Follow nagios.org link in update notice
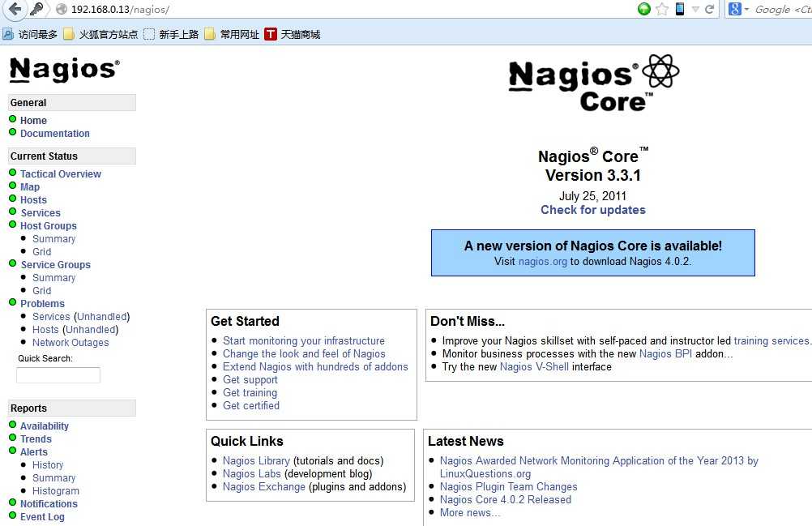Image resolution: width=812 pixels, height=526 pixels. pyautogui.click(x=543, y=262)
